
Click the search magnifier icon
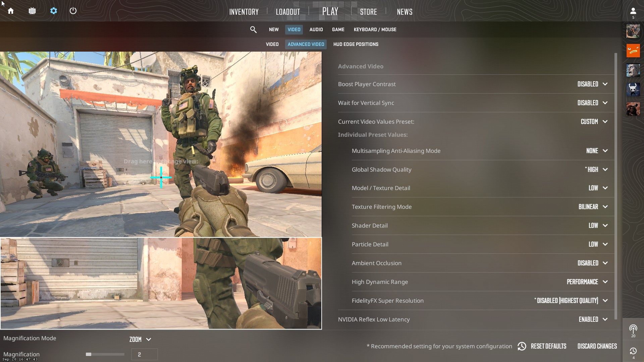(253, 29)
